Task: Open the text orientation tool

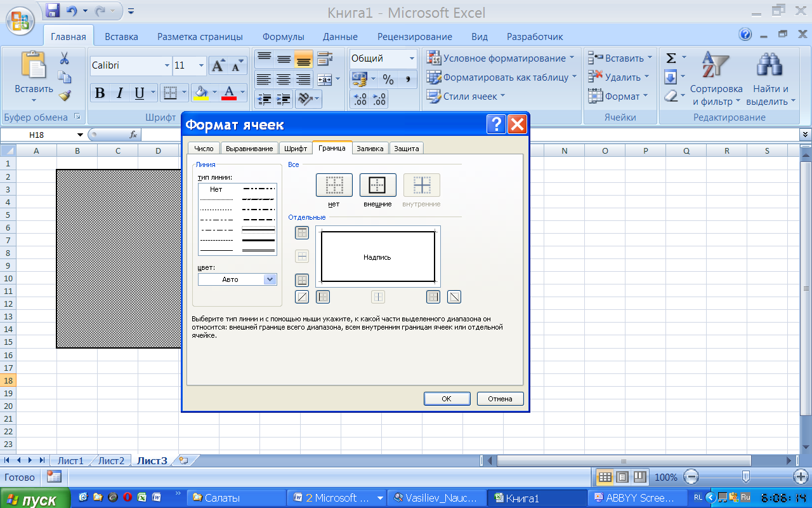Action: [x=305, y=99]
